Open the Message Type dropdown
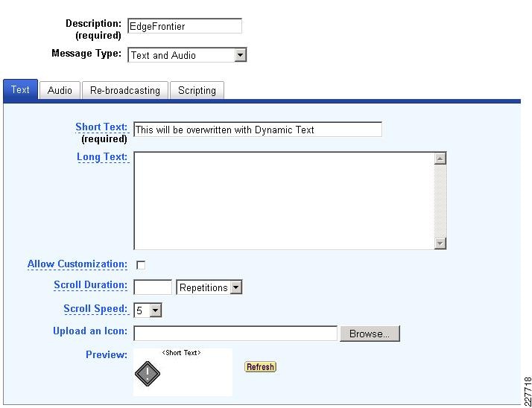 [x=187, y=55]
